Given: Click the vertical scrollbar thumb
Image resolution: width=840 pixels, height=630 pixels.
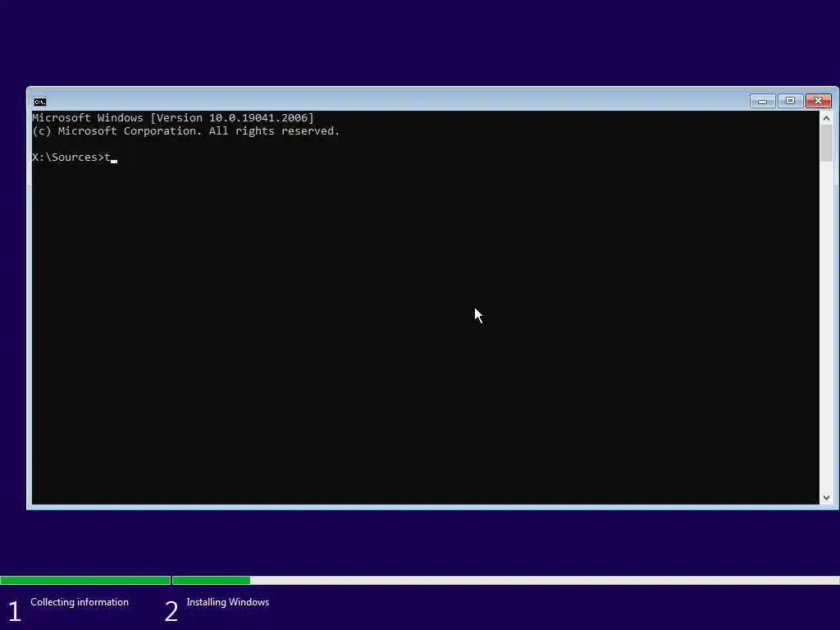Looking at the screenshot, I should point(826,143).
